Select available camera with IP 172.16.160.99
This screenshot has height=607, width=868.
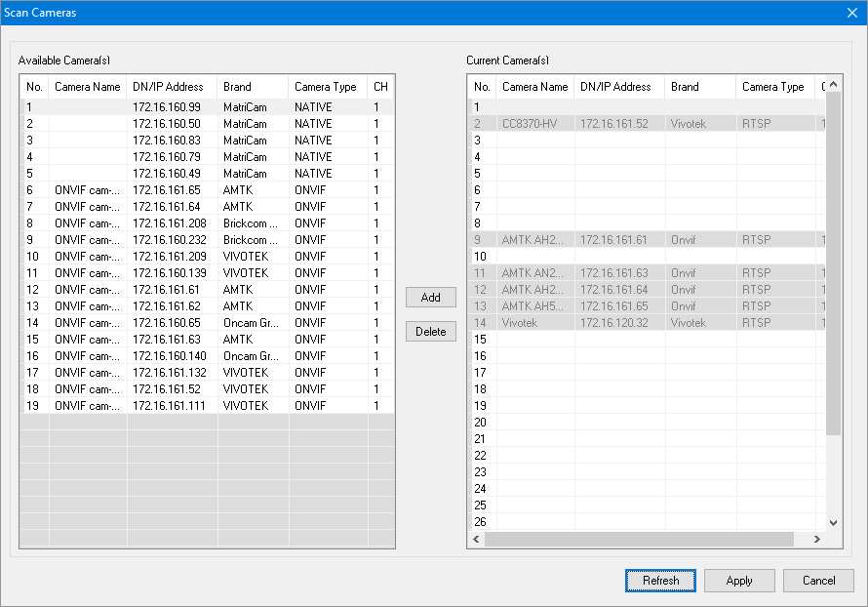pyautogui.click(x=166, y=107)
